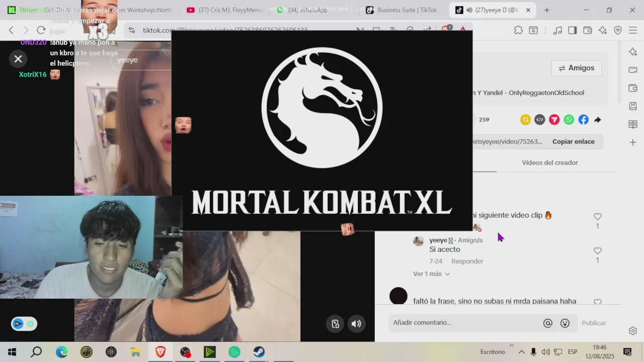Like the 'Si acecto' comment heart
Screen dimensions: 644x362
tap(598, 251)
